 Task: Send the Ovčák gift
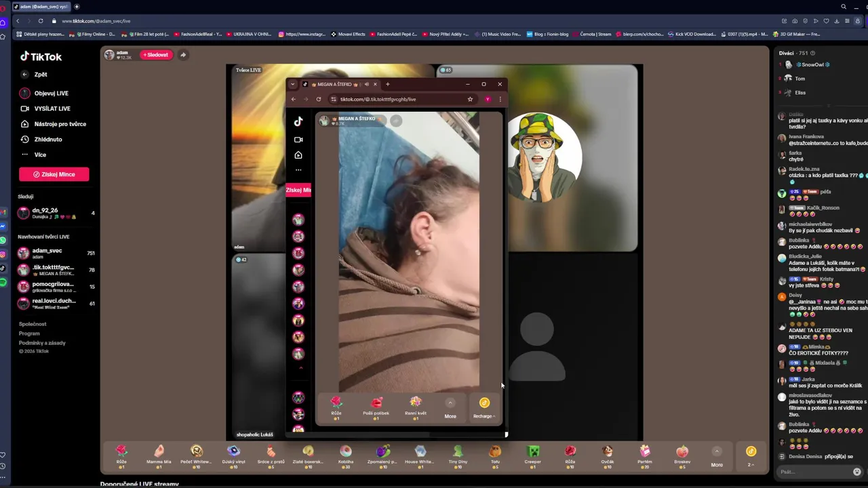click(x=608, y=456)
